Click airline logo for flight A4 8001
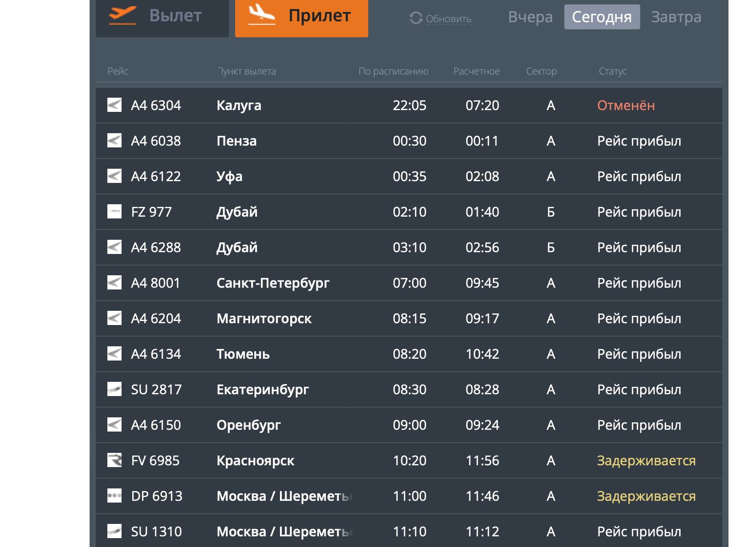Viewport: 756px width, 547px height. click(x=114, y=283)
